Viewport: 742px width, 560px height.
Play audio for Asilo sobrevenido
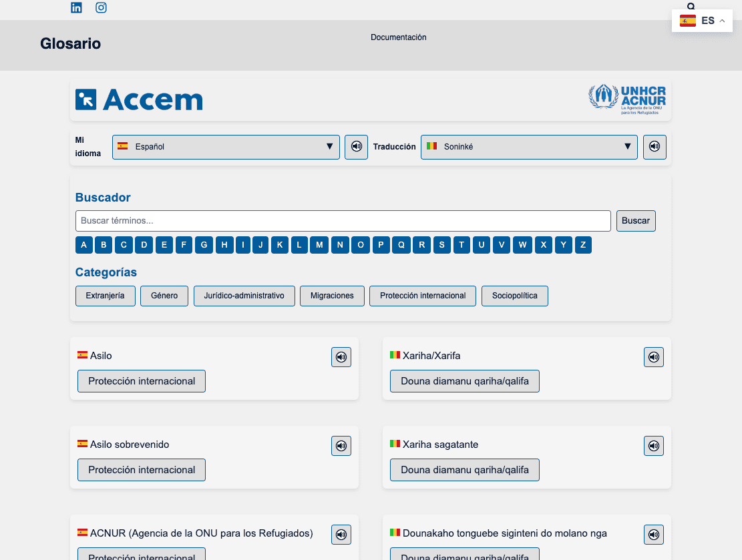pos(341,446)
